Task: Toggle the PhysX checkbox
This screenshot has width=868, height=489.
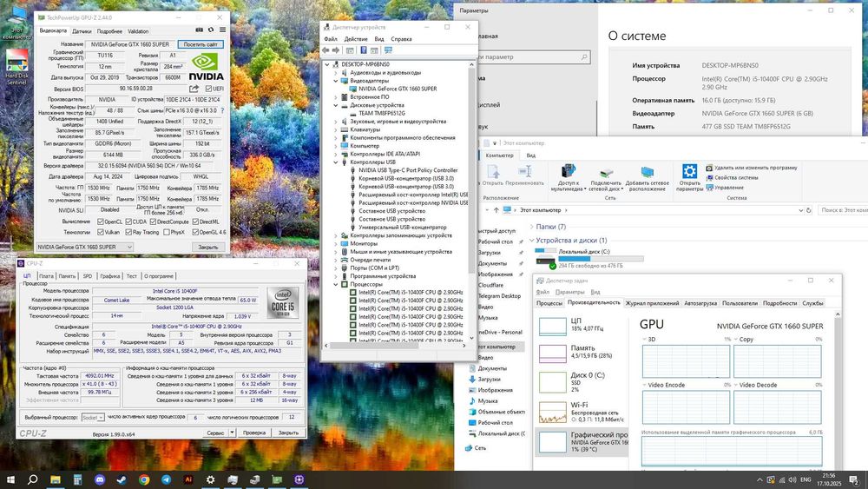Action: click(166, 232)
